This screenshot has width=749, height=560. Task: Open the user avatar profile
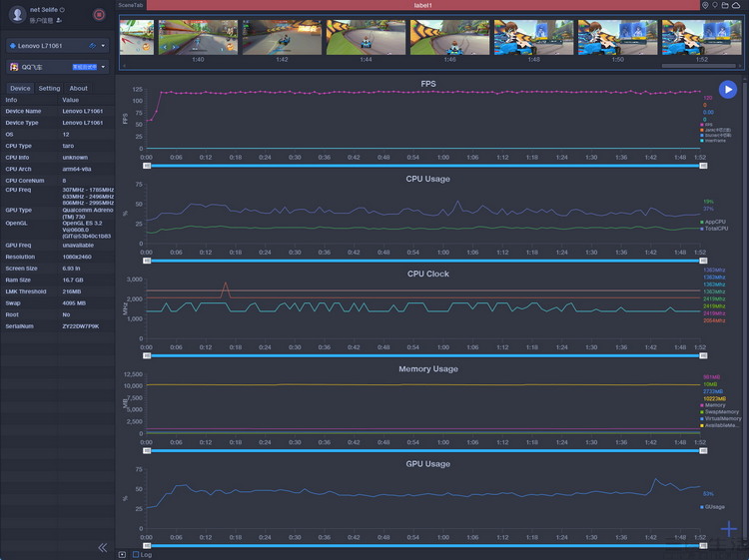(18, 14)
